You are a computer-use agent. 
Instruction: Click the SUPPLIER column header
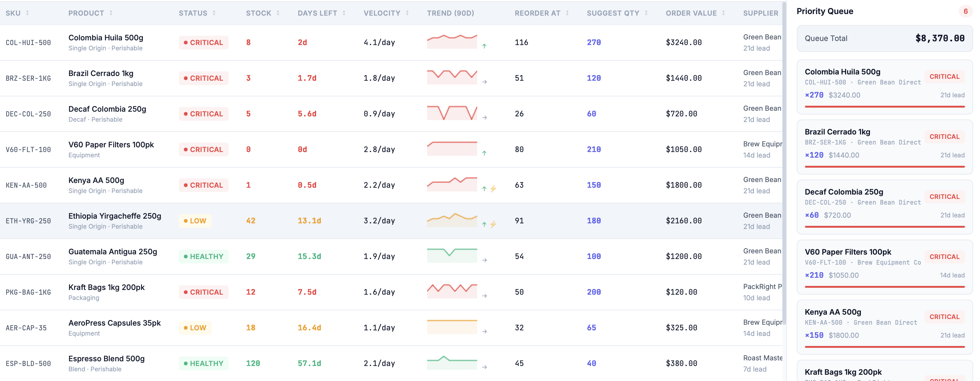760,13
